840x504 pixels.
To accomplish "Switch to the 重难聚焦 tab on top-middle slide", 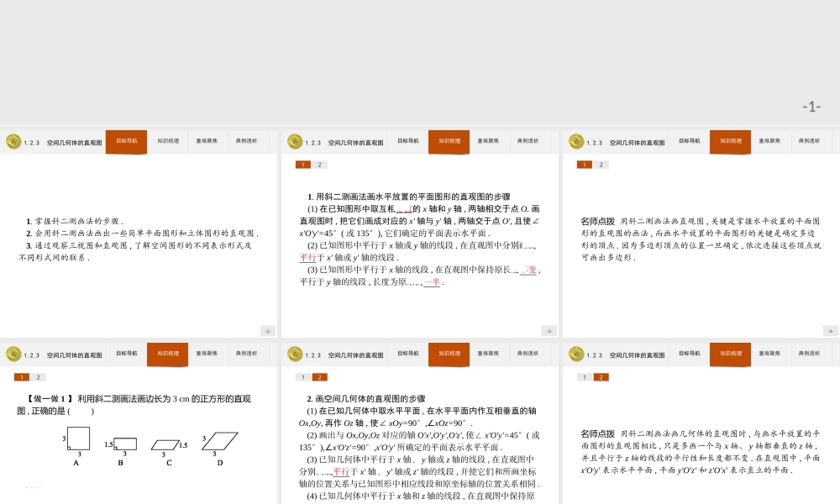I will click(489, 141).
